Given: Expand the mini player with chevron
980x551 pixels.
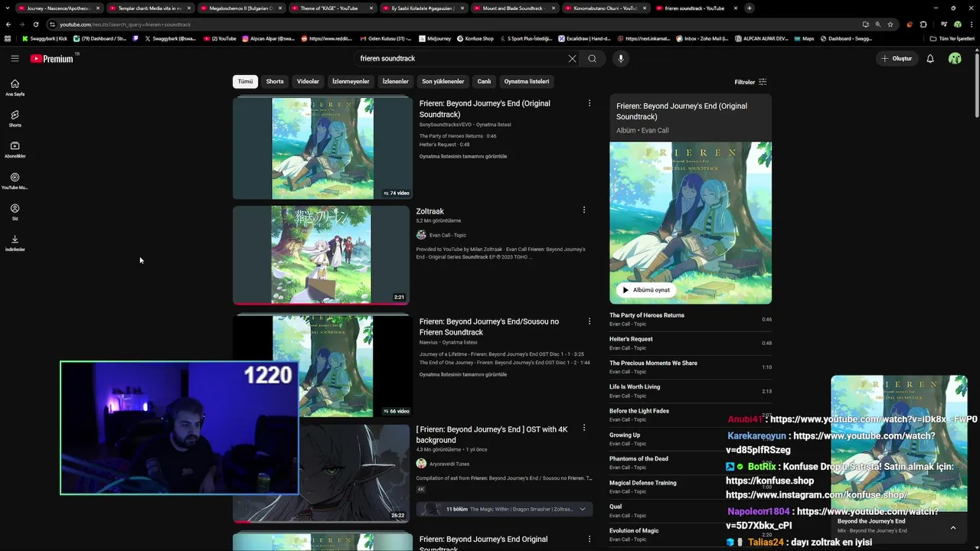Looking at the screenshot, I should tap(953, 527).
